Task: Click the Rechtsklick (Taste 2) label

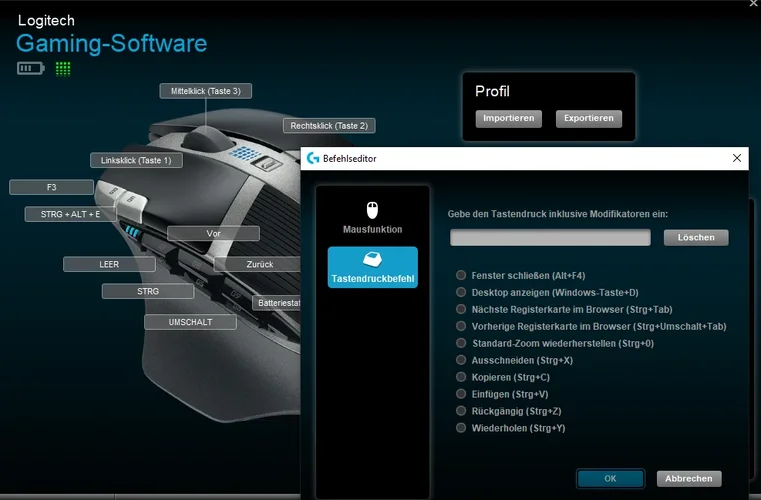Action: coord(329,126)
